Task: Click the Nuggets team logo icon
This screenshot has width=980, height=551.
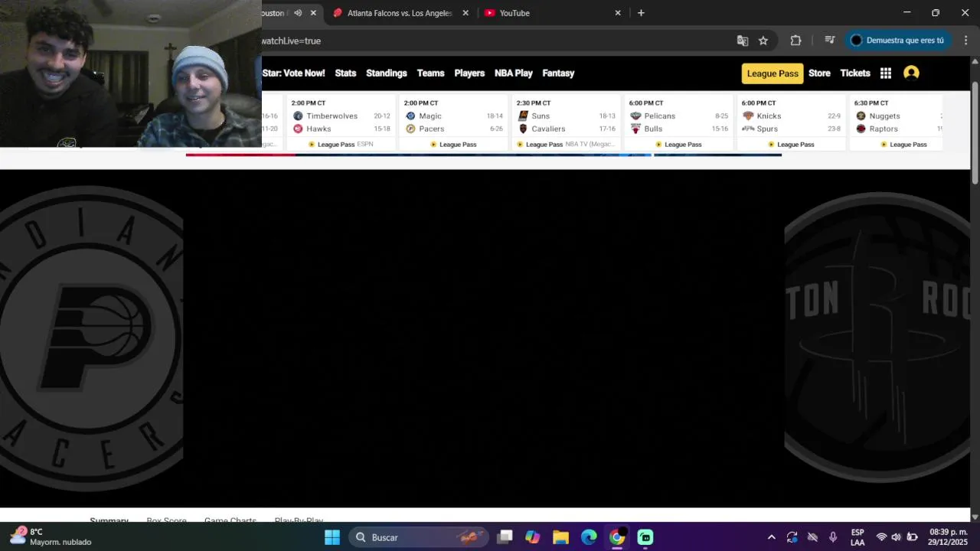Action: point(861,116)
